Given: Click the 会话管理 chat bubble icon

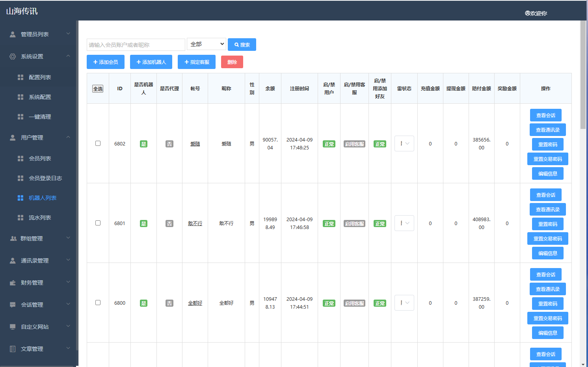Looking at the screenshot, I should [x=13, y=305].
